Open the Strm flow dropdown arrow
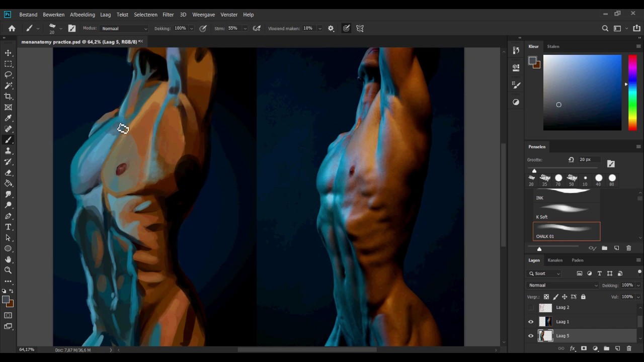 tap(245, 29)
